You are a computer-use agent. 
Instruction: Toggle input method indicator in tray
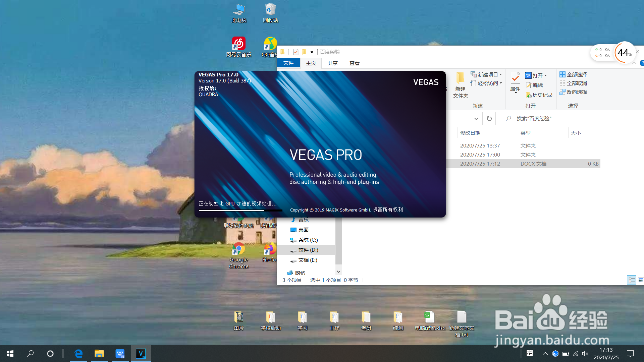click(530, 353)
